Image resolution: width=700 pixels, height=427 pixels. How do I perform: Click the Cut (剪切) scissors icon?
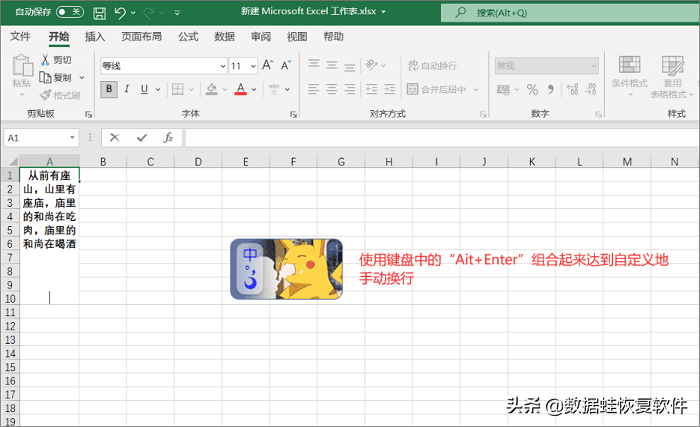[x=45, y=60]
